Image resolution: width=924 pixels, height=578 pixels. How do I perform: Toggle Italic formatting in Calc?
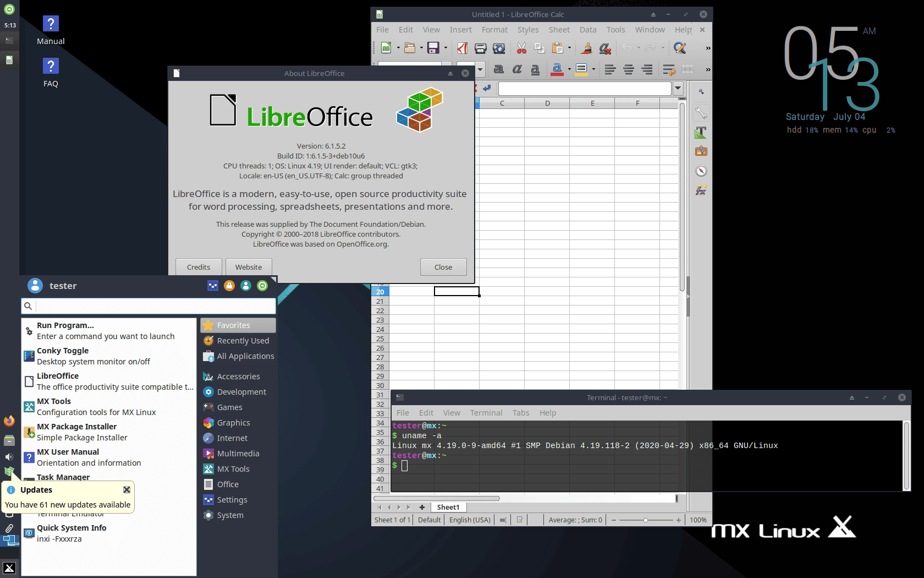517,69
